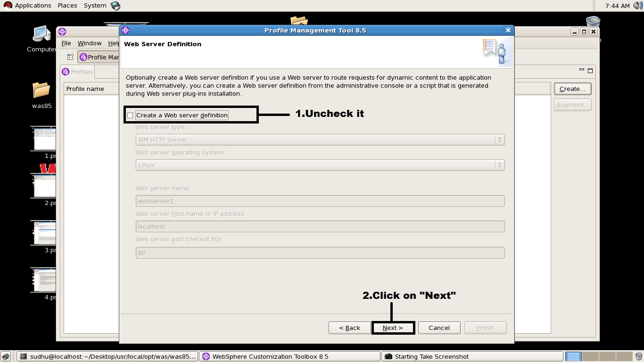This screenshot has height=362, width=644.
Task: Click the Profile Management Tool tab icon
Action: pos(84,57)
